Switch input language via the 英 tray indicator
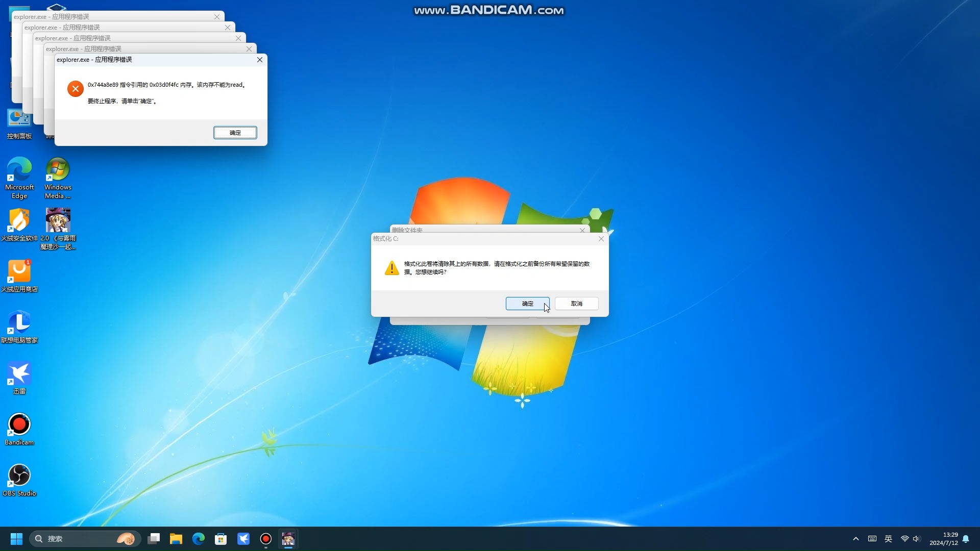The width and height of the screenshot is (980, 551). 888,538
